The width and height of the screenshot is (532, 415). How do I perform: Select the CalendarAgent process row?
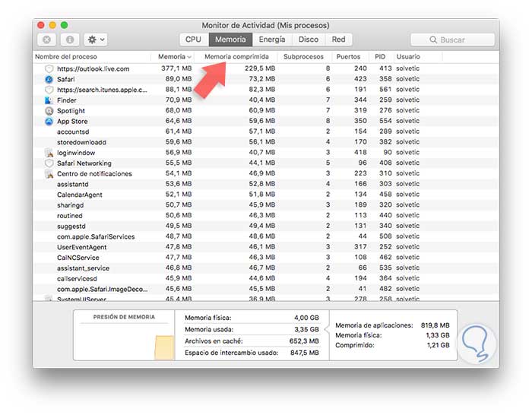pos(266,195)
